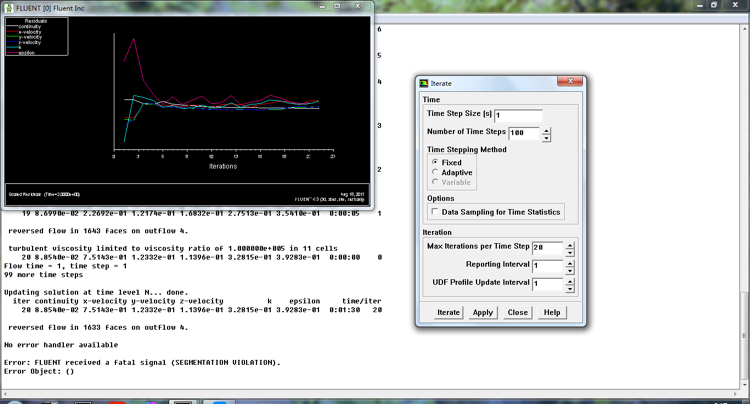The height and width of the screenshot is (404, 750).
Task: Close the FLUENT residuals plot window
Action: (x=357, y=6)
